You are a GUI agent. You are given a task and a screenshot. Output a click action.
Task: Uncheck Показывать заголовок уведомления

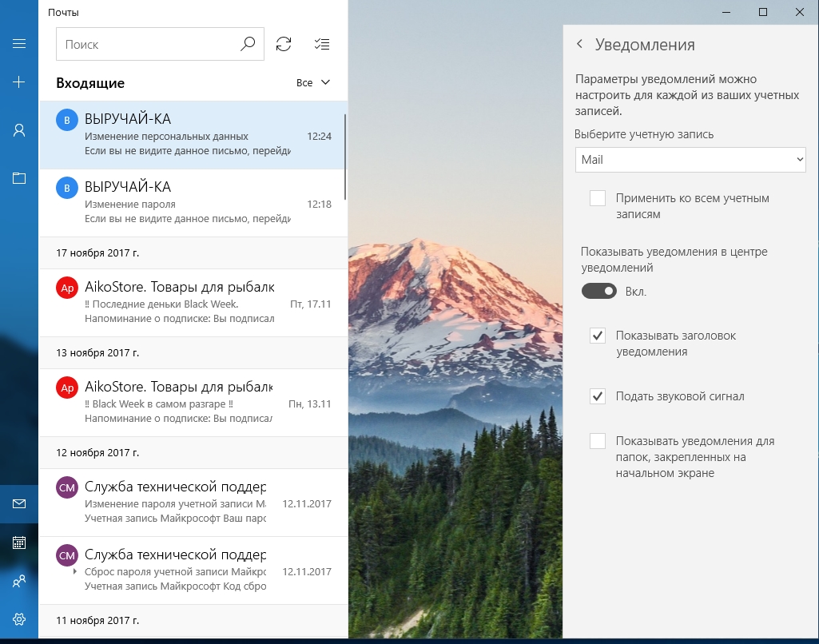[598, 336]
